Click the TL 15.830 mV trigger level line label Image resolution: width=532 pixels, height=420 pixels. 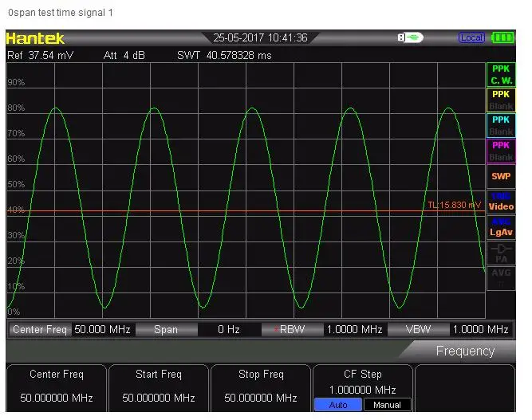click(454, 205)
